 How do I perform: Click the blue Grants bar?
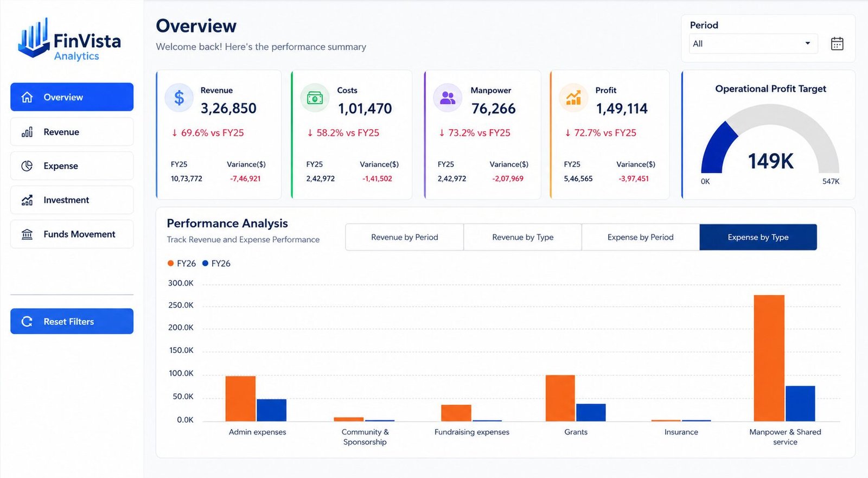pos(591,413)
